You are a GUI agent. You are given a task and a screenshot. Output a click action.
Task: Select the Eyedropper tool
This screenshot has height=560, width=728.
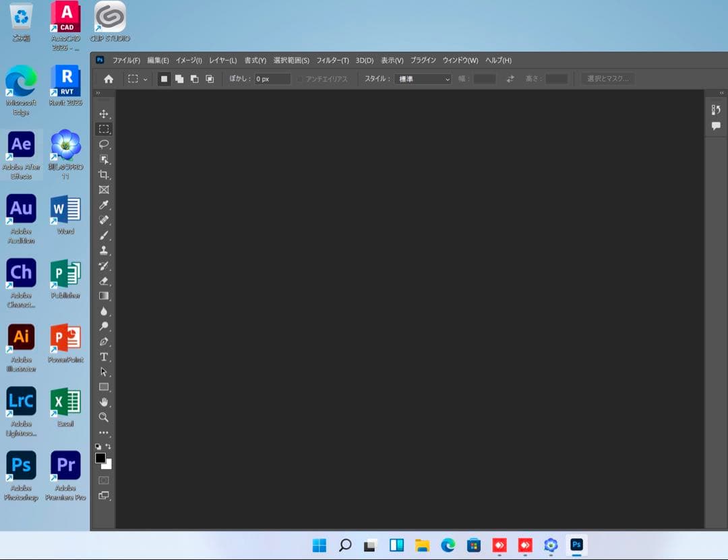104,205
